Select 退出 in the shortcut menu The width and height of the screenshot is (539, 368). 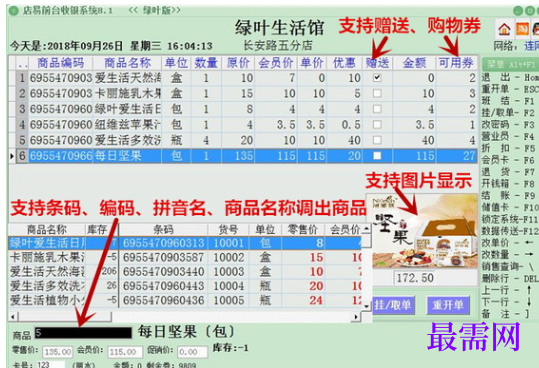click(x=510, y=78)
